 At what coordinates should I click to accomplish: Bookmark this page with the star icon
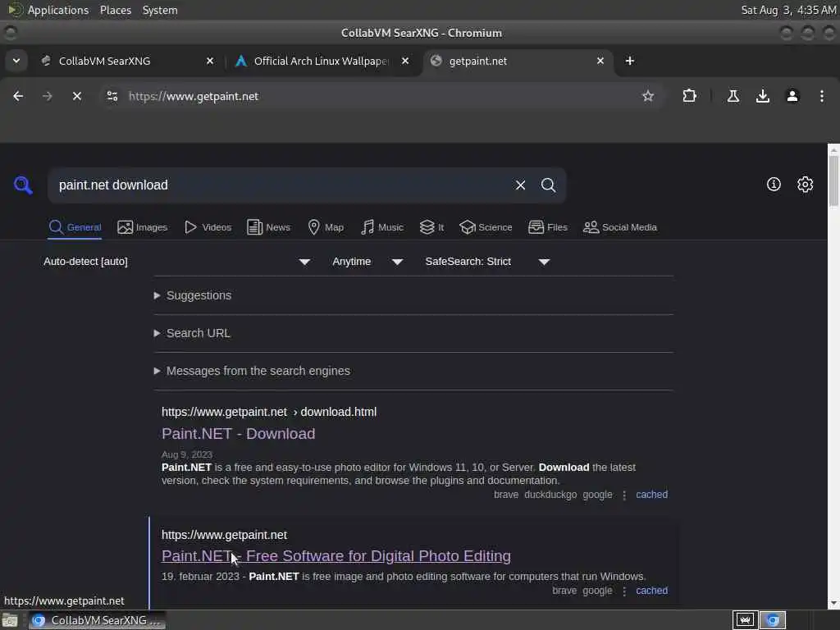(648, 96)
